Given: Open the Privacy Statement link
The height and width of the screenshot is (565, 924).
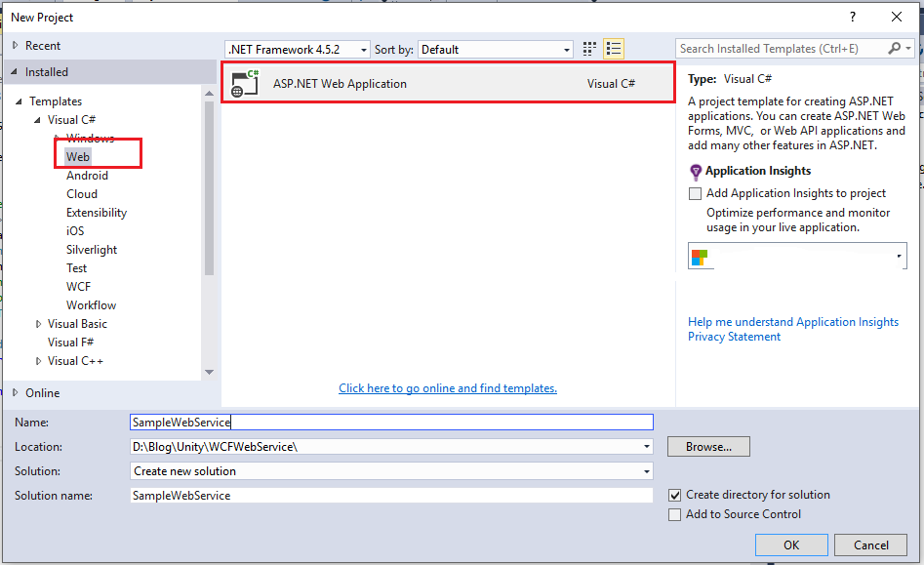Looking at the screenshot, I should (x=735, y=337).
